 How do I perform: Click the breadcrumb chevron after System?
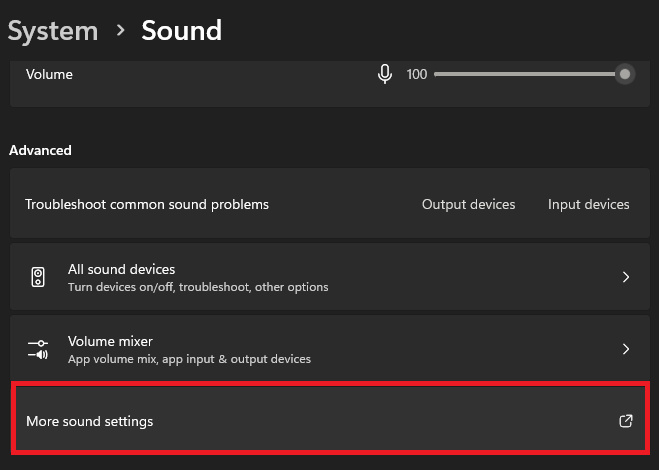pyautogui.click(x=120, y=30)
